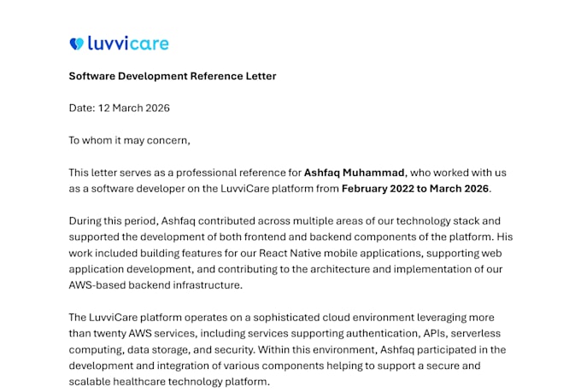Click the bold name 'Ashfaq Muhammad'
Viewport: 581px width, 392px height.
pos(354,173)
